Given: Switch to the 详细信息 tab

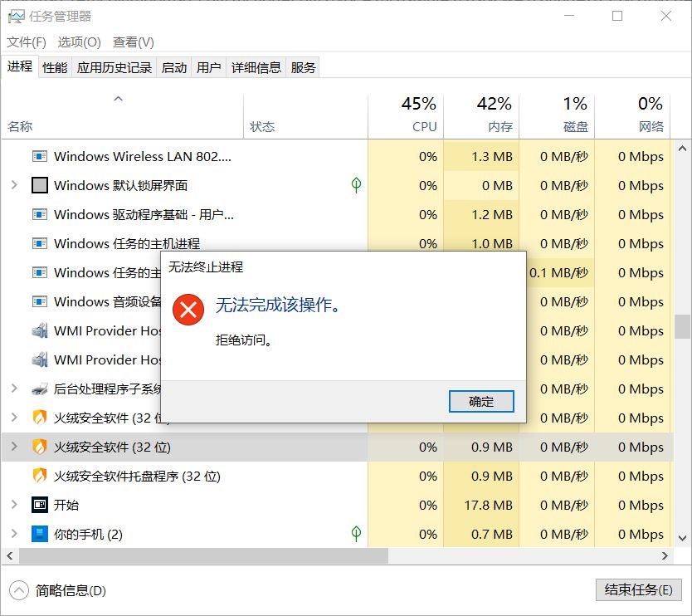Looking at the screenshot, I should (256, 67).
